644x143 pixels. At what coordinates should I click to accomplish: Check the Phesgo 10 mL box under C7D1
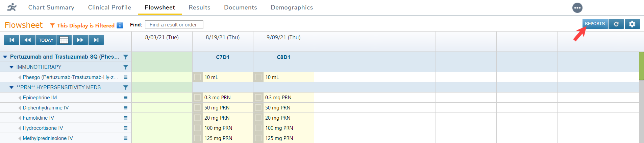(198, 77)
